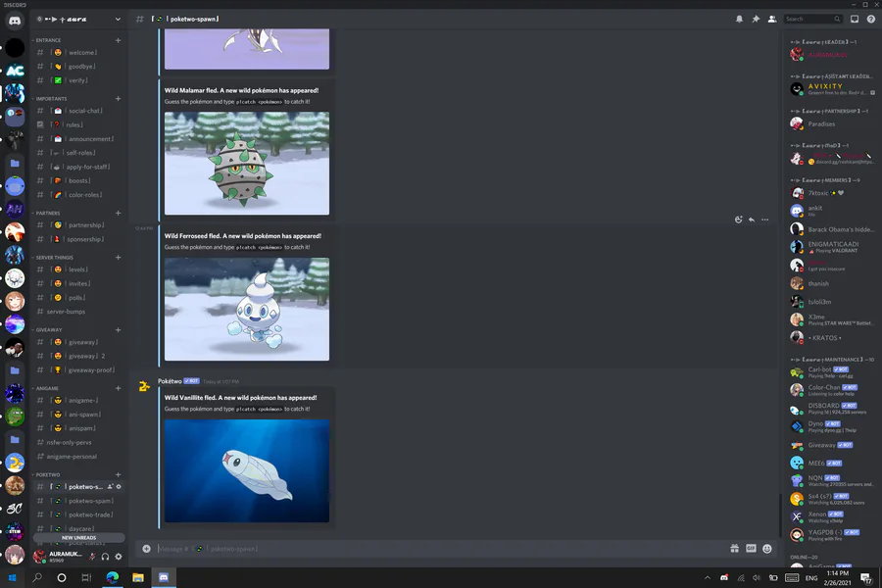The height and width of the screenshot is (588, 882).
Task: Collapse the GIVEAWAY category
Action: coord(48,329)
